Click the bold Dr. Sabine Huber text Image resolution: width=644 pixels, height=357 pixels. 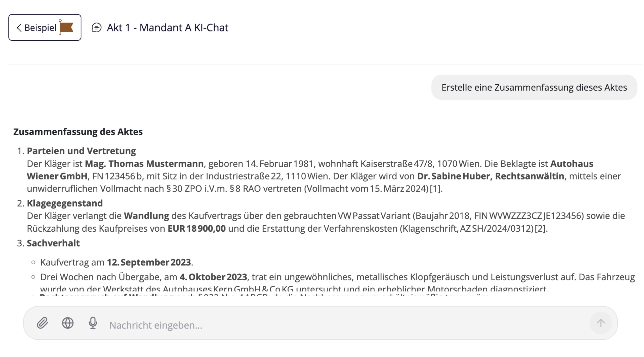(x=454, y=176)
